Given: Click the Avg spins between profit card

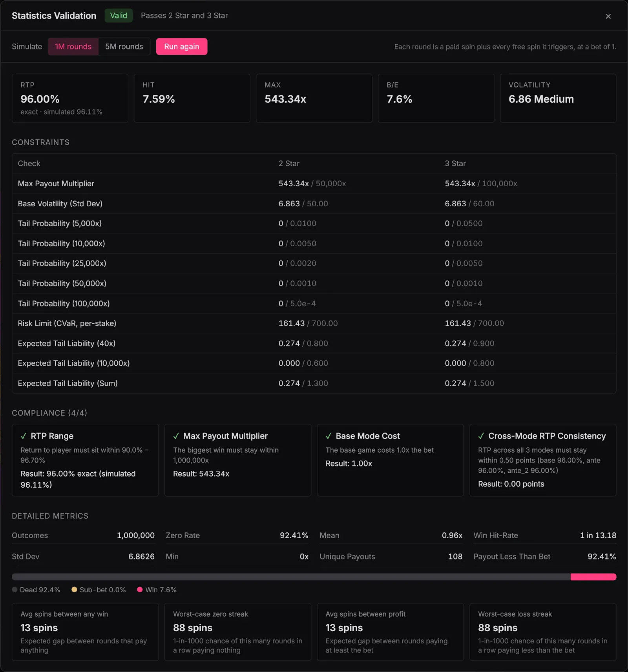Looking at the screenshot, I should 390,632.
